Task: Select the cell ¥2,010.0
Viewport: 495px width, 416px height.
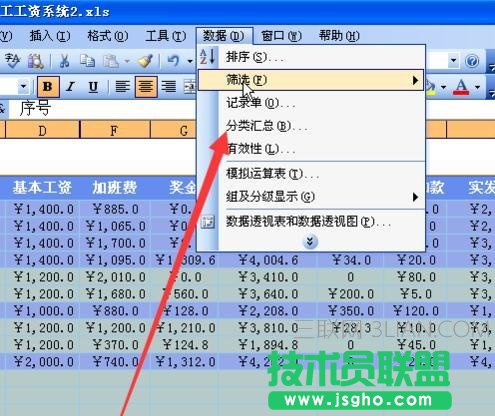Action: pos(115,277)
